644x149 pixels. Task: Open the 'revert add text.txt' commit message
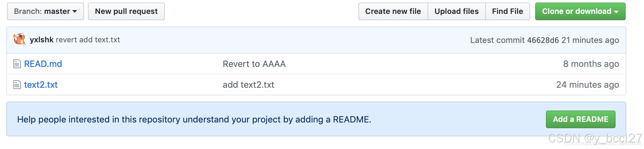[x=88, y=40]
